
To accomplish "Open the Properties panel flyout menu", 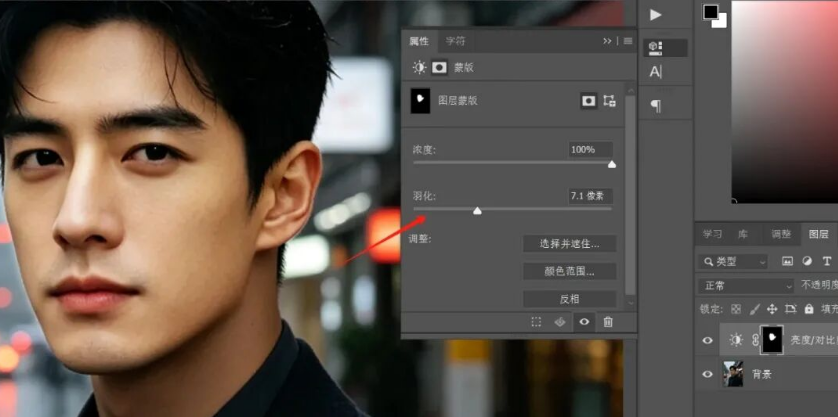I will [x=628, y=41].
